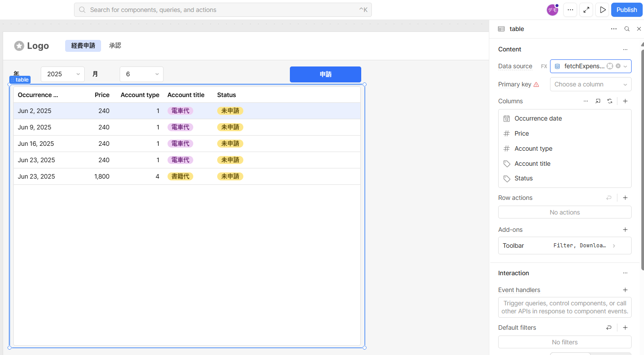This screenshot has width=644, height=355.
Task: Select the Price column in Columns list
Action: [x=565, y=133]
